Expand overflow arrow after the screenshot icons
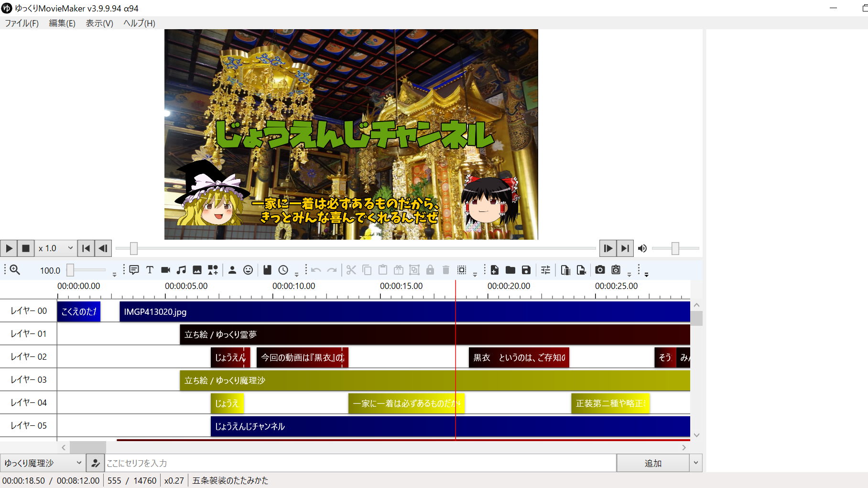The image size is (868, 488). [x=629, y=275]
